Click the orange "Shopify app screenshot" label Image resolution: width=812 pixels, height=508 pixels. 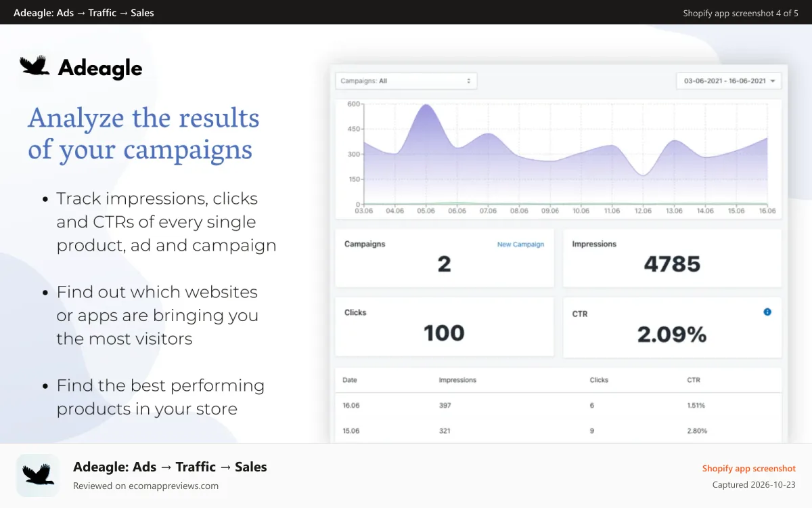(x=749, y=468)
